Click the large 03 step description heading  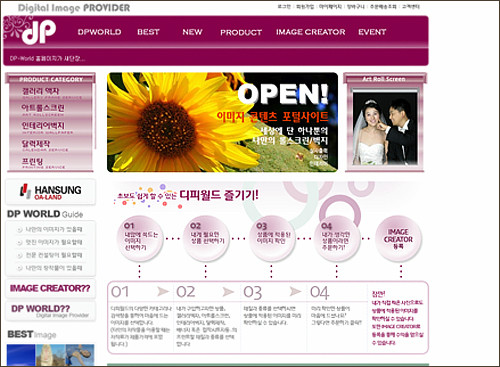click(x=252, y=292)
